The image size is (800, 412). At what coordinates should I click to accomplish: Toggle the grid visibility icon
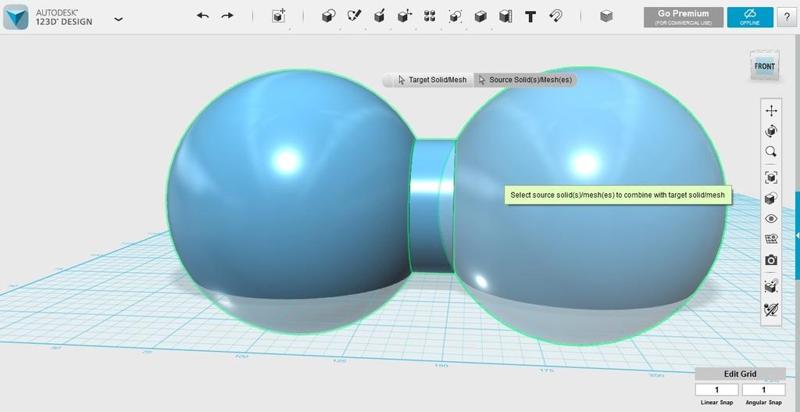(771, 239)
